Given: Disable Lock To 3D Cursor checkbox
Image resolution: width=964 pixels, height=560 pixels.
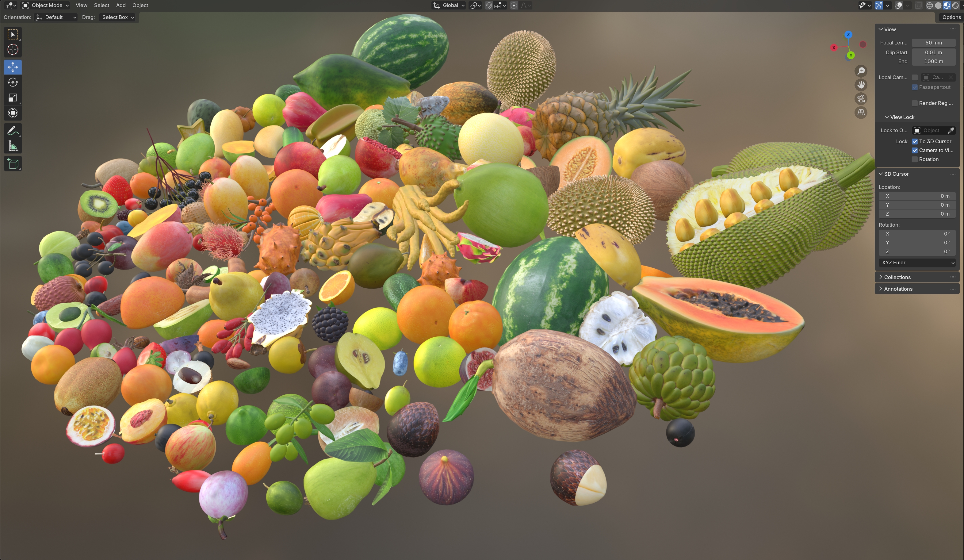Looking at the screenshot, I should (915, 141).
